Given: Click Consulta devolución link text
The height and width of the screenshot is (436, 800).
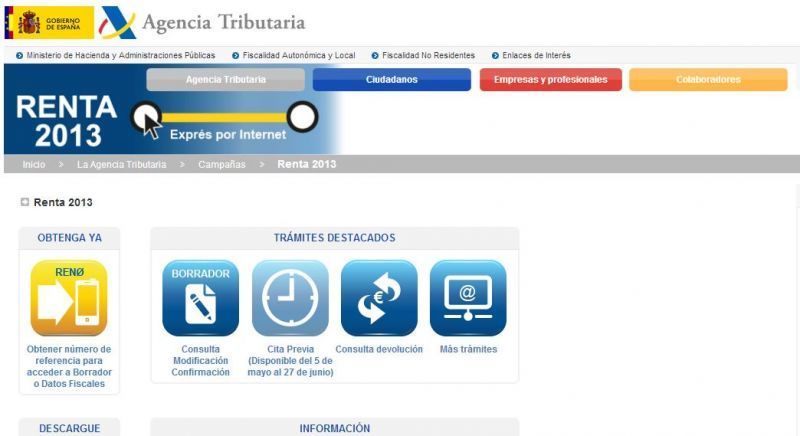Looking at the screenshot, I should pos(379,349).
